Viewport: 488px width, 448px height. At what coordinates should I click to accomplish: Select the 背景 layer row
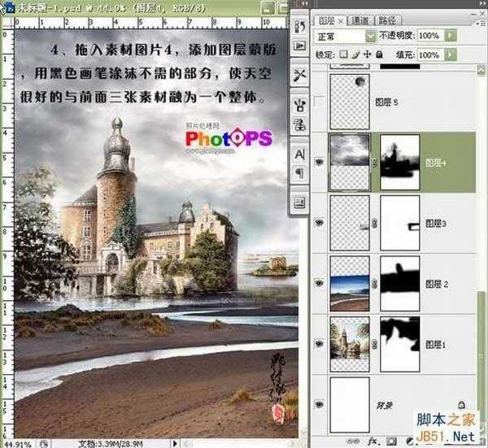point(399,404)
